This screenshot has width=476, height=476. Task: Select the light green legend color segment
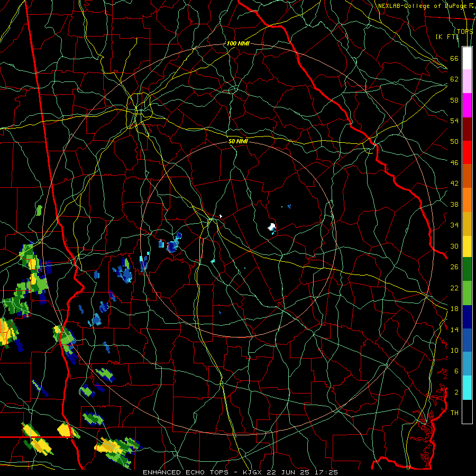click(467, 293)
